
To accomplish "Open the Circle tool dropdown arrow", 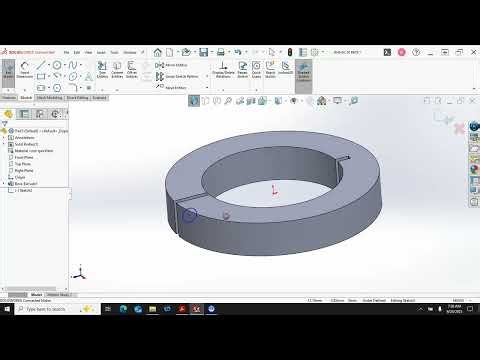I will [x=64, y=65].
